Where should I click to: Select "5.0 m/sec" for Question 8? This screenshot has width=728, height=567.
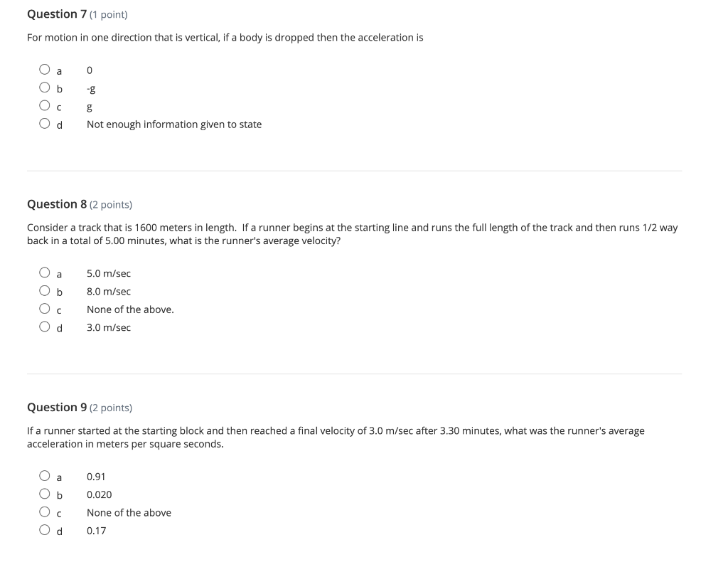pos(44,272)
